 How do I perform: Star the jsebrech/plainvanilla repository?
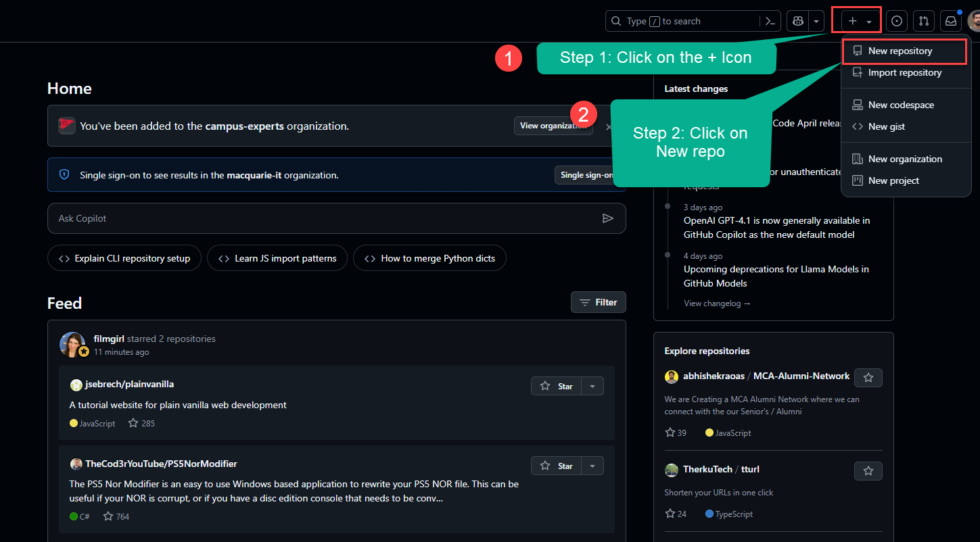coord(557,386)
